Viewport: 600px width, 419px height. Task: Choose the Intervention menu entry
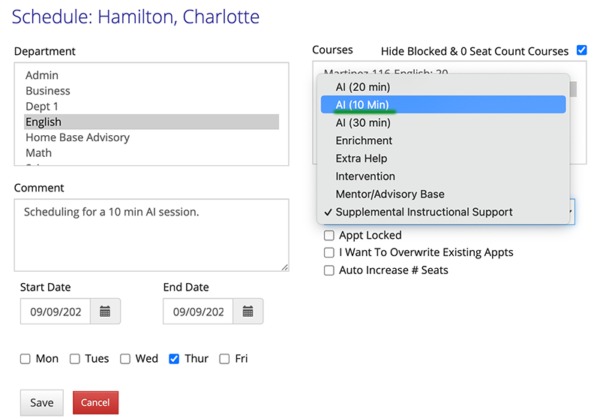tap(365, 176)
